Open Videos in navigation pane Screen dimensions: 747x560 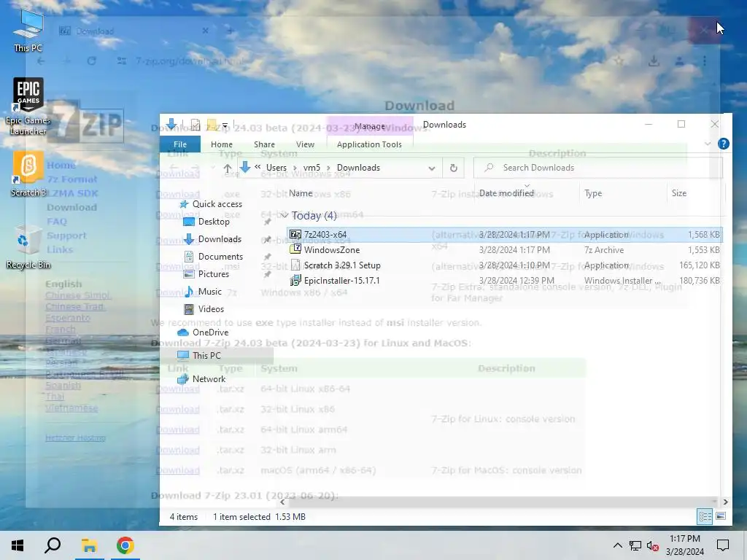pos(211,309)
